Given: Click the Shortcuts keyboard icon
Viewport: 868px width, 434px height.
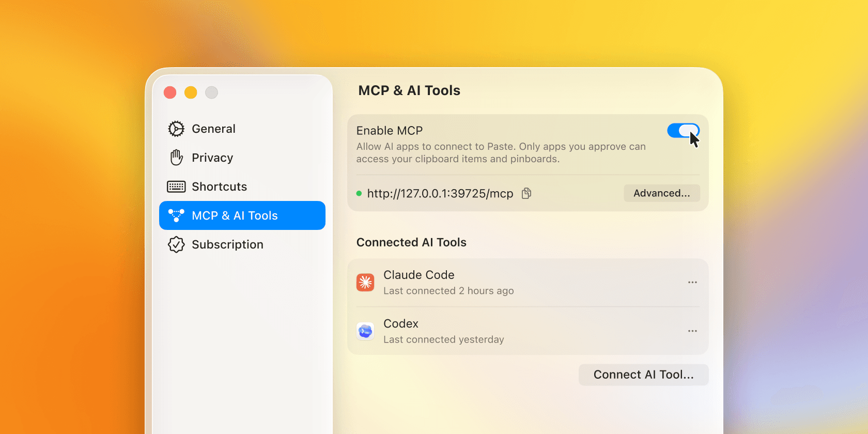Looking at the screenshot, I should coord(176,187).
